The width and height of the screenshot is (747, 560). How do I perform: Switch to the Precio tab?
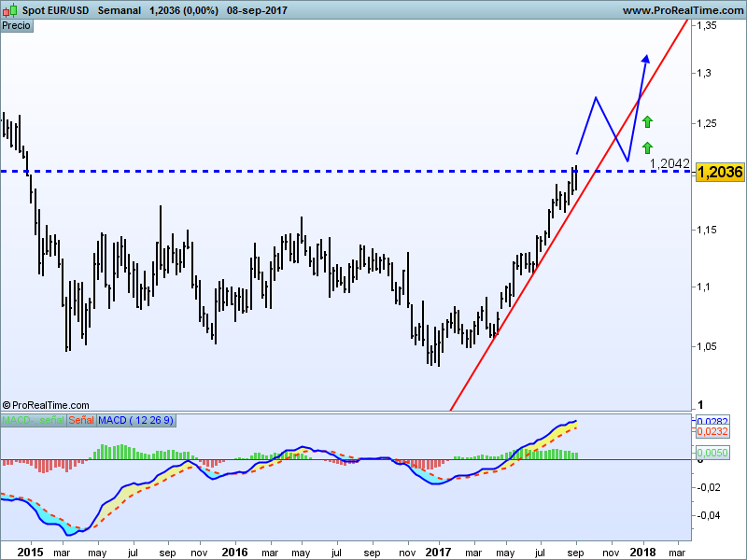tap(17, 26)
